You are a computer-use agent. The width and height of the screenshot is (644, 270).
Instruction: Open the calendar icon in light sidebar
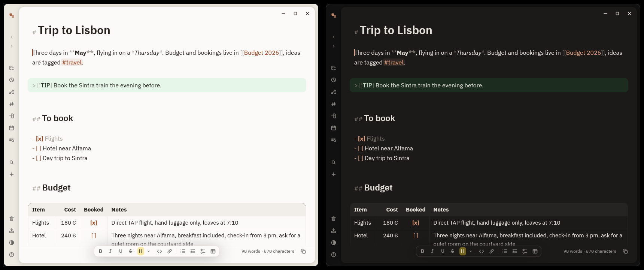(12, 128)
